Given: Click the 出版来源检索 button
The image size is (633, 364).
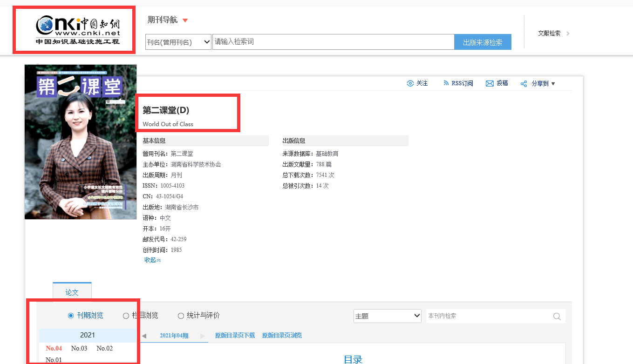Looking at the screenshot, I should (x=483, y=42).
